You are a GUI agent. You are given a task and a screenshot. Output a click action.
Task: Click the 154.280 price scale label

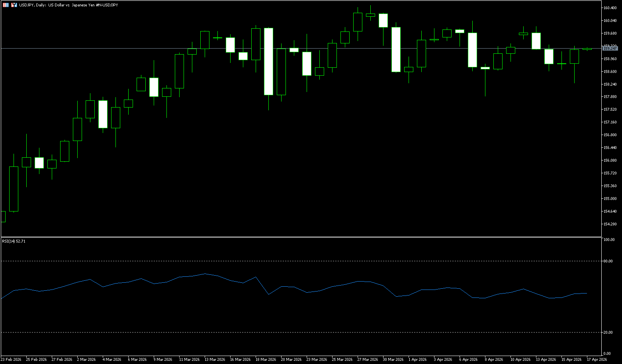pos(610,224)
